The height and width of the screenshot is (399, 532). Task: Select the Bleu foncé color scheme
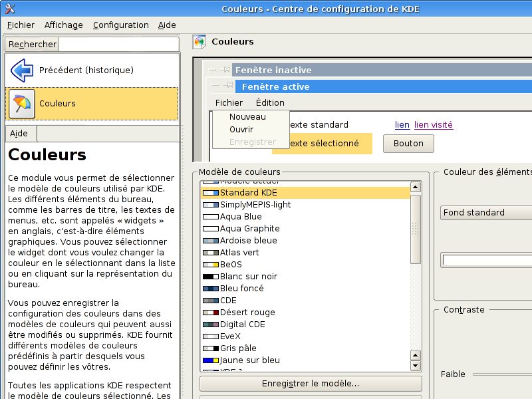click(x=306, y=289)
